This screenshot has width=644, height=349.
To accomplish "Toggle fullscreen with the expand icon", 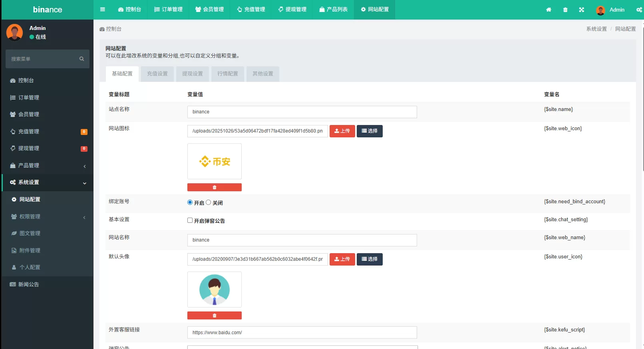I will pyautogui.click(x=582, y=10).
